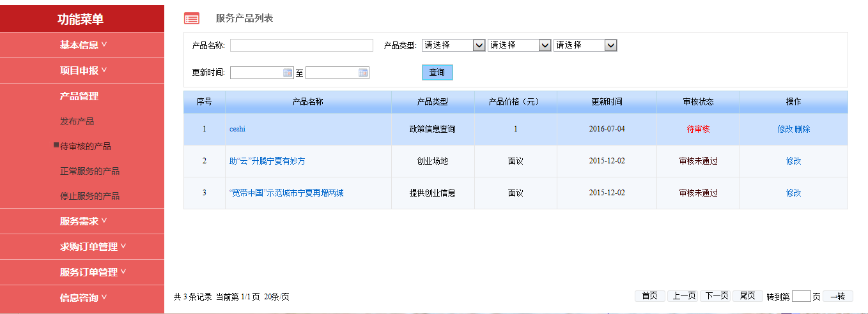Focus the 产品名称 text input field
Screen dimensions: 868x314
pyautogui.click(x=301, y=45)
